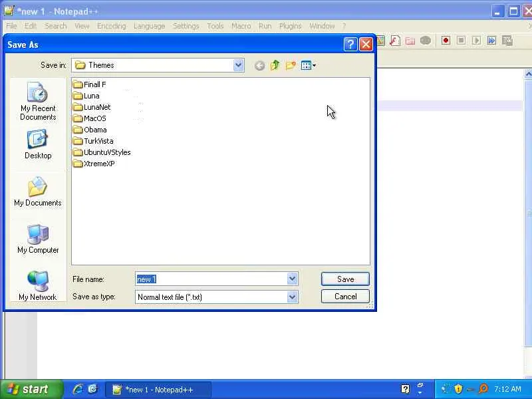Click the pink folder toolbar icon in Notepad++
Viewport: 532px width, 399px height.
(410, 41)
